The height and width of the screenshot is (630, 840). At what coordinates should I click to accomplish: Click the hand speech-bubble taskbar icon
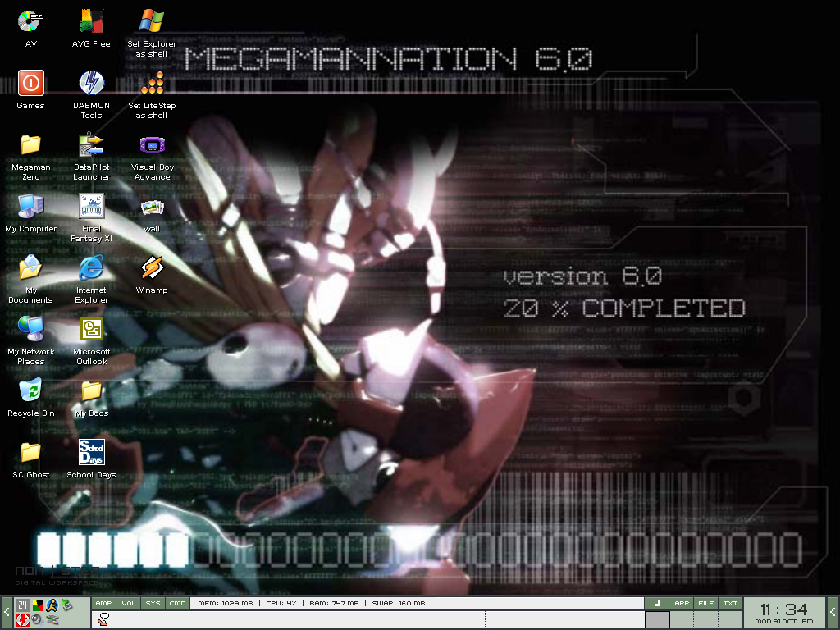pyautogui.click(x=103, y=620)
